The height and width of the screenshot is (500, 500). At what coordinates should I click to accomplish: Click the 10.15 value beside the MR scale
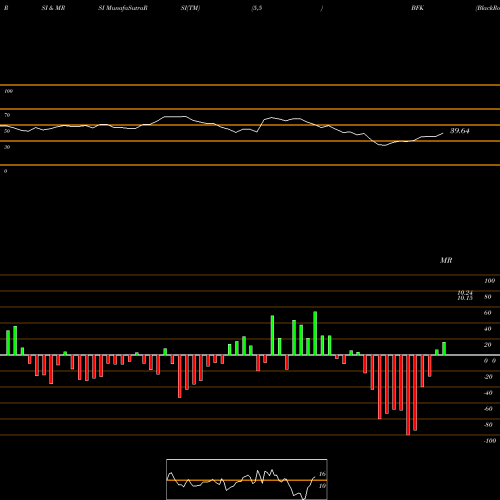click(x=465, y=298)
